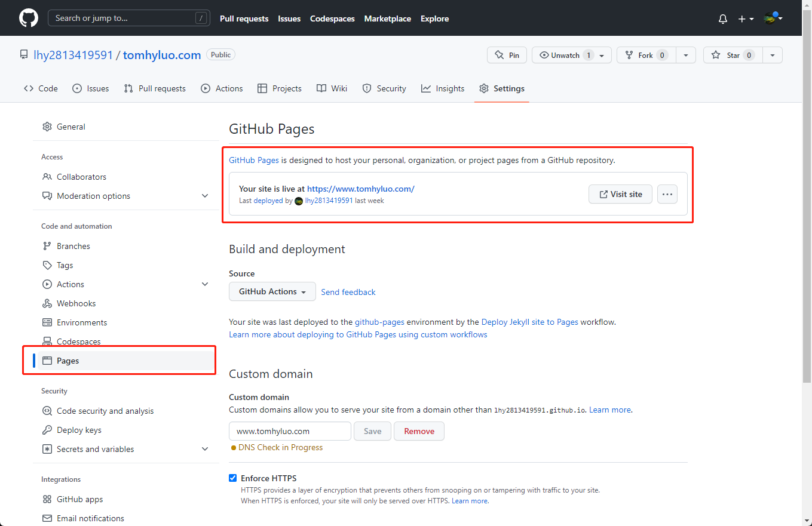812x526 pixels.
Task: Pin this repository
Action: point(507,55)
